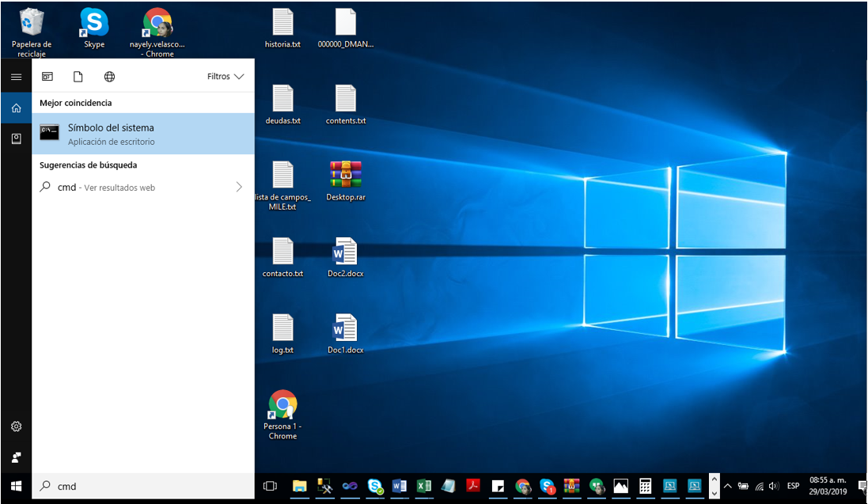Click the taskbar scroll up arrow

coord(714,479)
